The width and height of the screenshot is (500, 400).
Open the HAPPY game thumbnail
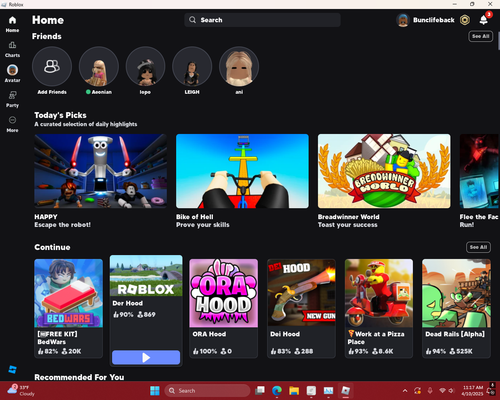pos(101,171)
